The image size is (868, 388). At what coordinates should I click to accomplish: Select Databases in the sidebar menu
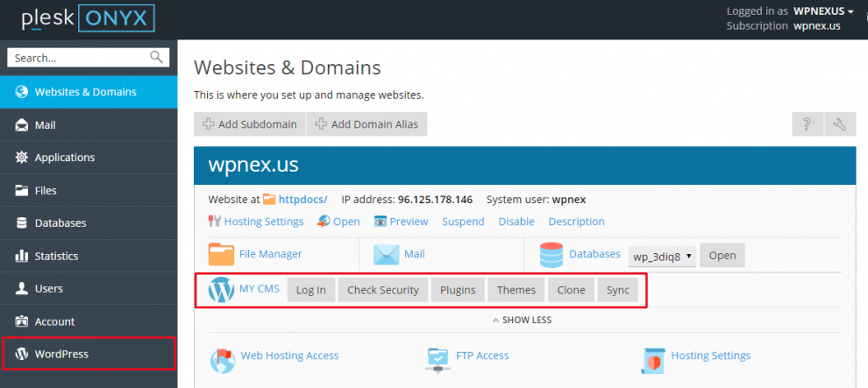pyautogui.click(x=60, y=222)
